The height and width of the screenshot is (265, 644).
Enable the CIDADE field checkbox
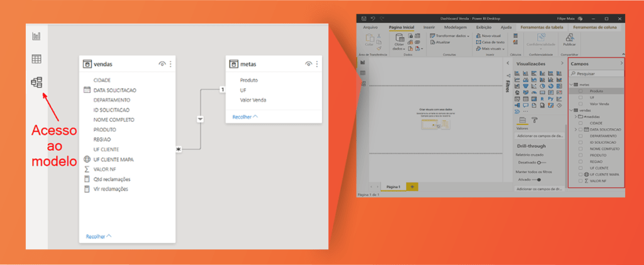pos(580,122)
